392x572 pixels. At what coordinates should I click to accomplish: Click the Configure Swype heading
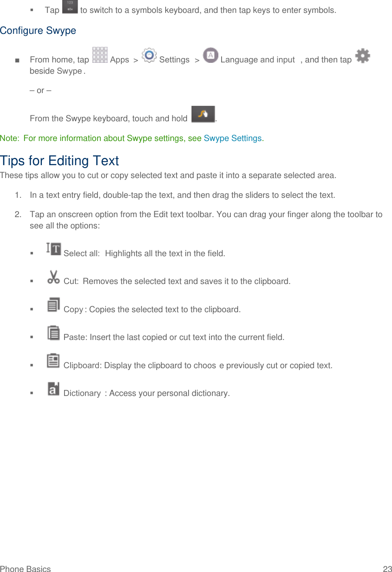click(x=38, y=31)
